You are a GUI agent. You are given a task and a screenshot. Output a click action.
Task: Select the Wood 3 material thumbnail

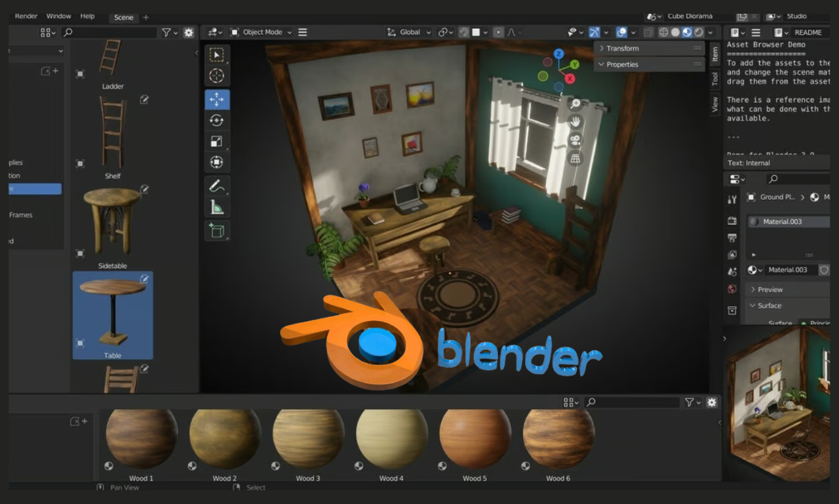[308, 439]
